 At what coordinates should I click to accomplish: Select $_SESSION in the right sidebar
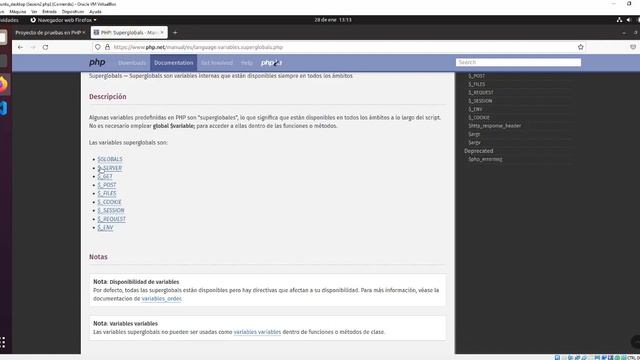tap(480, 101)
